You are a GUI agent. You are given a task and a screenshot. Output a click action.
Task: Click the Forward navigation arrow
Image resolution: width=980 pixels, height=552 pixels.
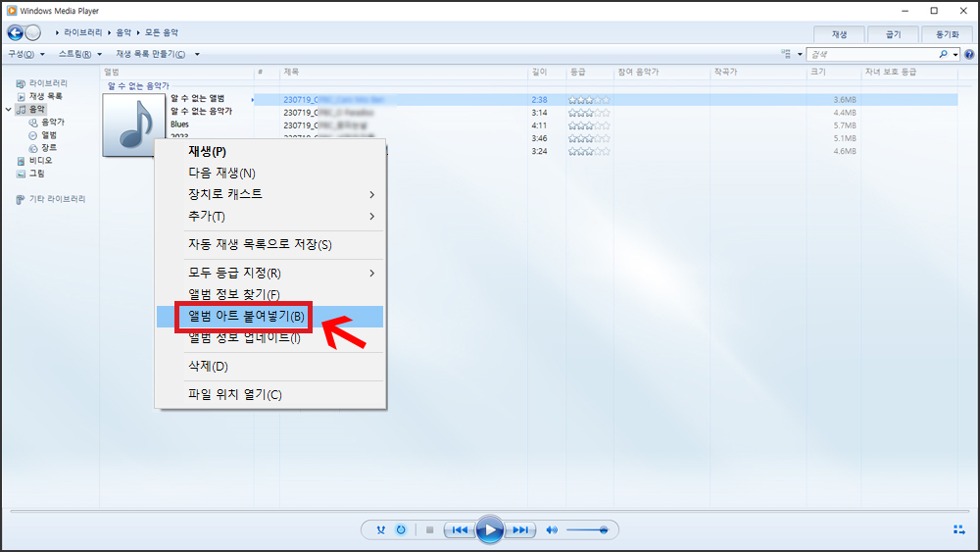[x=33, y=32]
